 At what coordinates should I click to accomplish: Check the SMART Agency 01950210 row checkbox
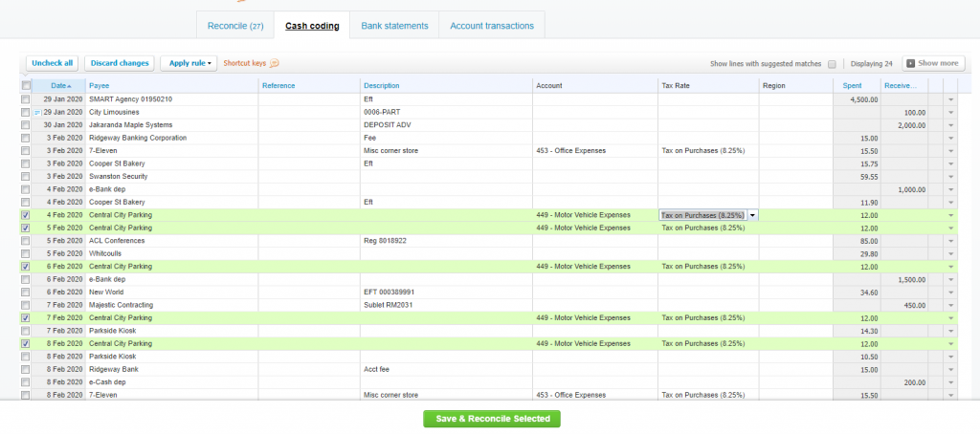pos(25,99)
